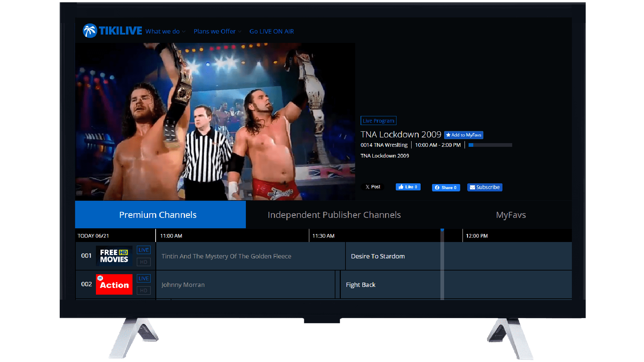Expand the What we do dropdown
The width and height of the screenshot is (644, 362).
coord(163,31)
